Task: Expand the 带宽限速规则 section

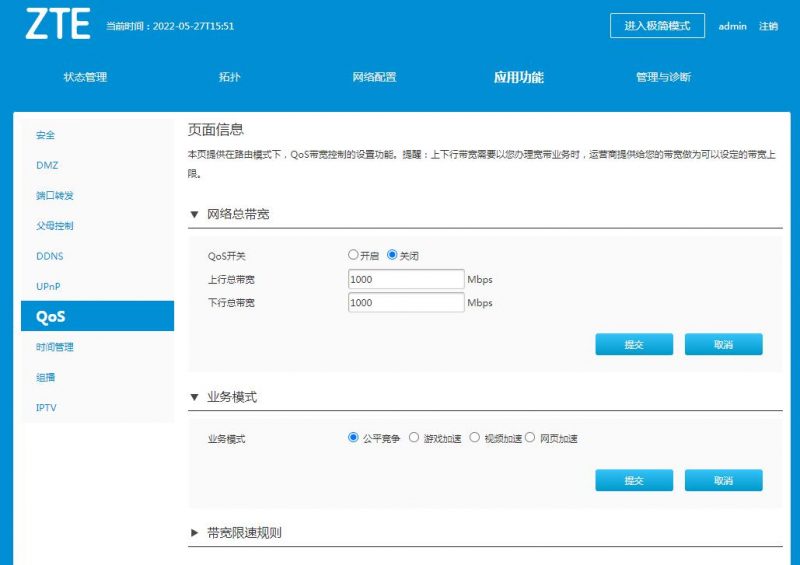Action: pos(194,533)
